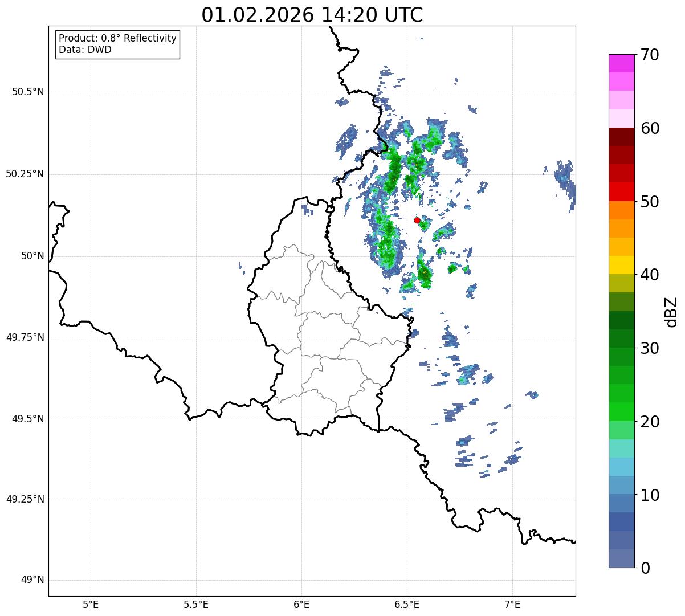Click the colorbar tick label 20
This screenshot has height=616, width=685.
650,422
